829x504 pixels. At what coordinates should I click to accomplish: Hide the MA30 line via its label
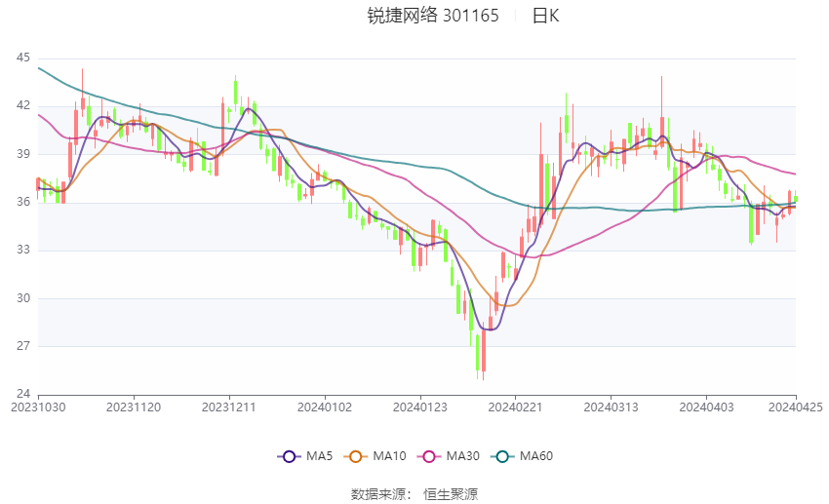point(462,456)
